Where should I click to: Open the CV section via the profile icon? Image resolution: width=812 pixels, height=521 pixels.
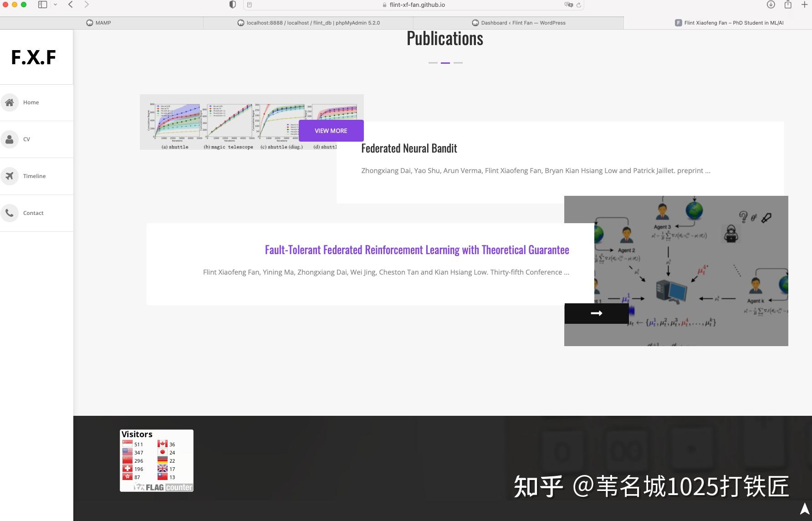(10, 139)
